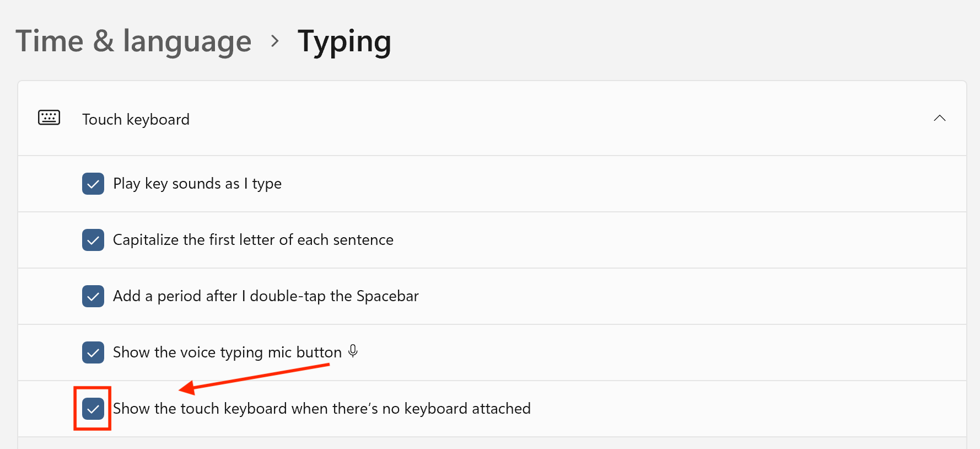980x449 pixels.
Task: Disable Add a period after double-tap Spacebar
Action: [x=93, y=296]
